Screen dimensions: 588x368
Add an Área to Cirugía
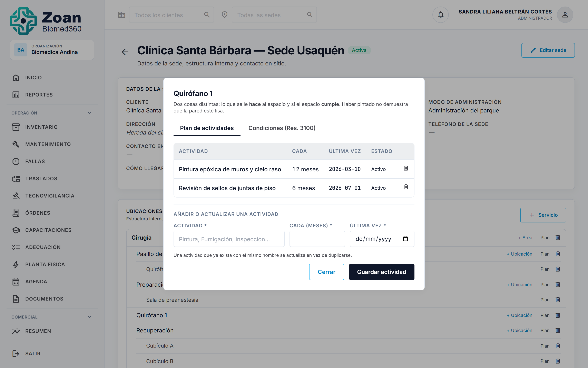525,238
